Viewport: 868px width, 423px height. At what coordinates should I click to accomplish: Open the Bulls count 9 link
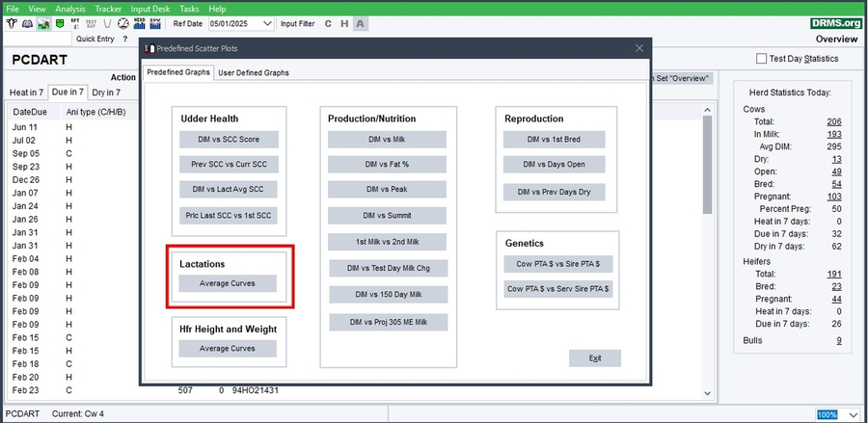839,340
